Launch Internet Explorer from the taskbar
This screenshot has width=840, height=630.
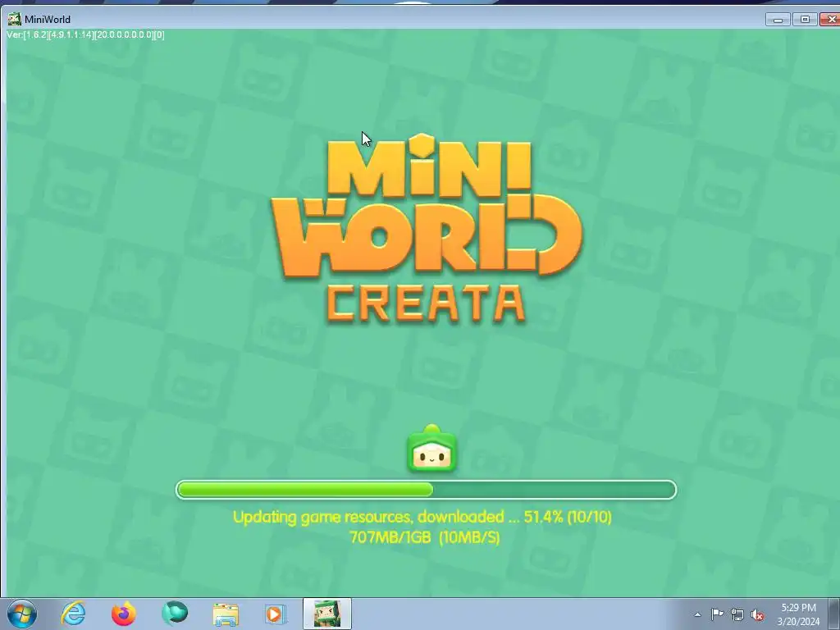click(73, 614)
